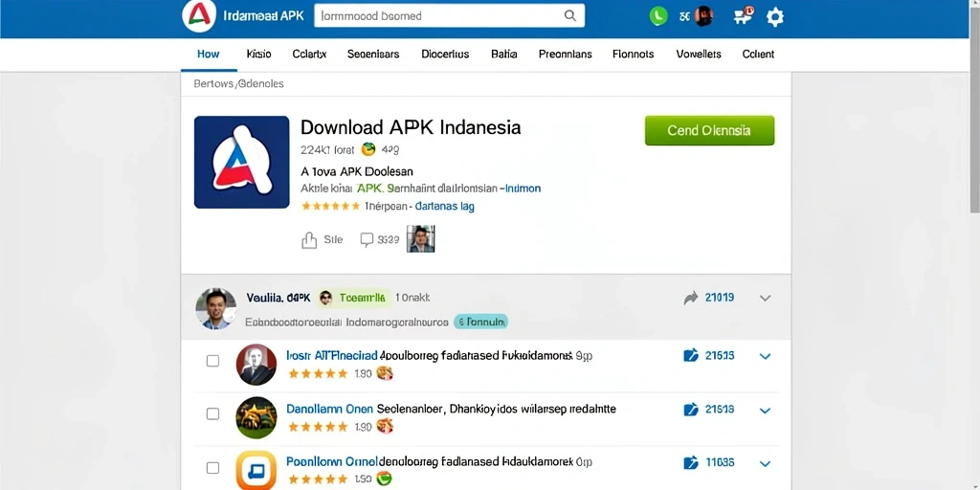Screen dimensions: 980x490
Task: Select the Cchent tab
Action: coord(758,55)
